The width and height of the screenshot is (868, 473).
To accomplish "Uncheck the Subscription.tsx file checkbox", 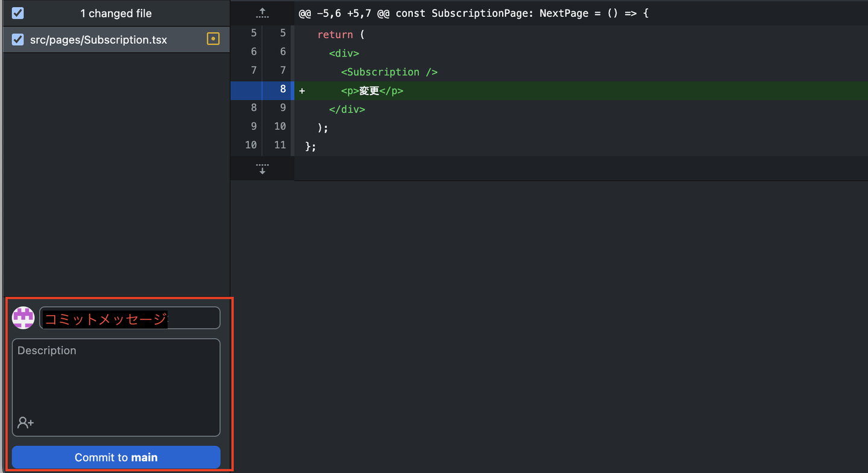I will 18,40.
